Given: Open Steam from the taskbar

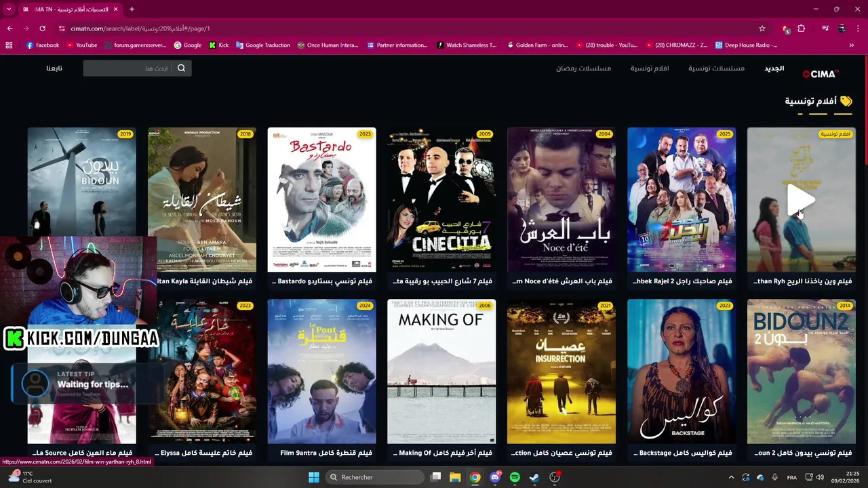Looking at the screenshot, I should click(x=534, y=477).
